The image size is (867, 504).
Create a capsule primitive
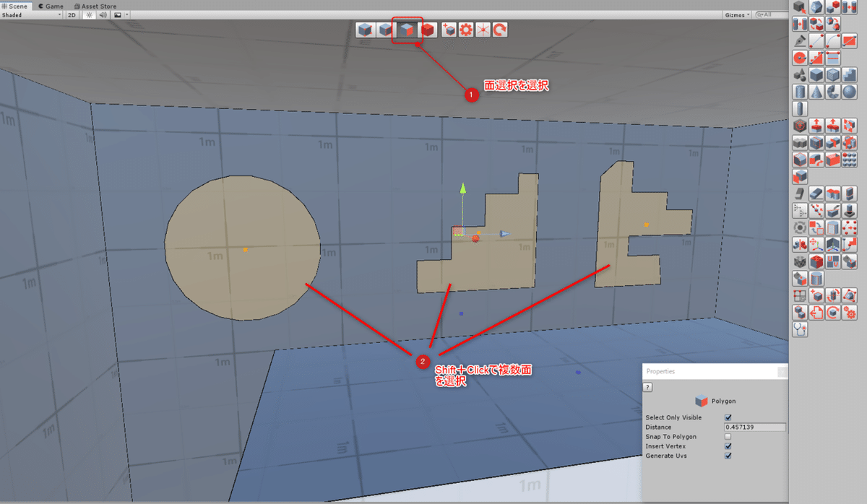point(798,108)
